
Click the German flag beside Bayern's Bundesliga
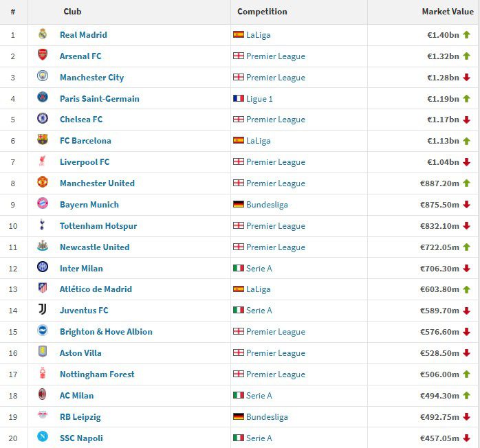pyautogui.click(x=239, y=205)
